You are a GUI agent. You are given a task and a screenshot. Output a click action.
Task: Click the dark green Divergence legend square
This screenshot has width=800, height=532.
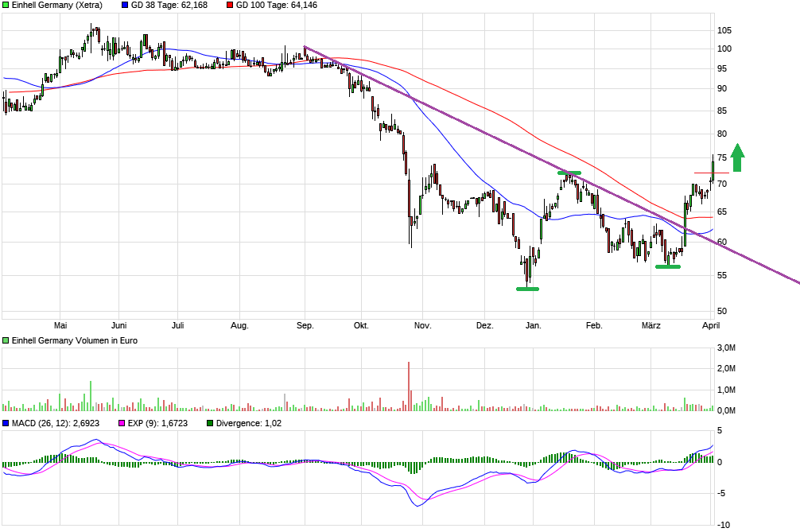click(210, 423)
